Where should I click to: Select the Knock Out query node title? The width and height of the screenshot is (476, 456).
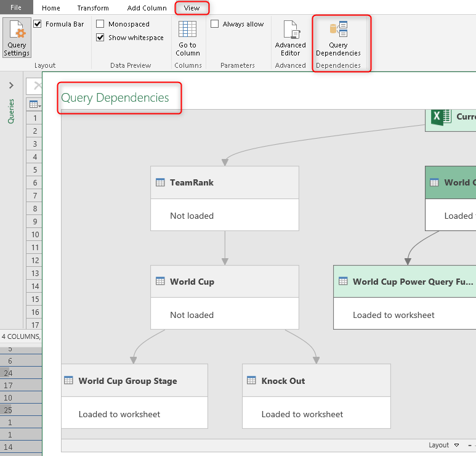[x=283, y=381]
